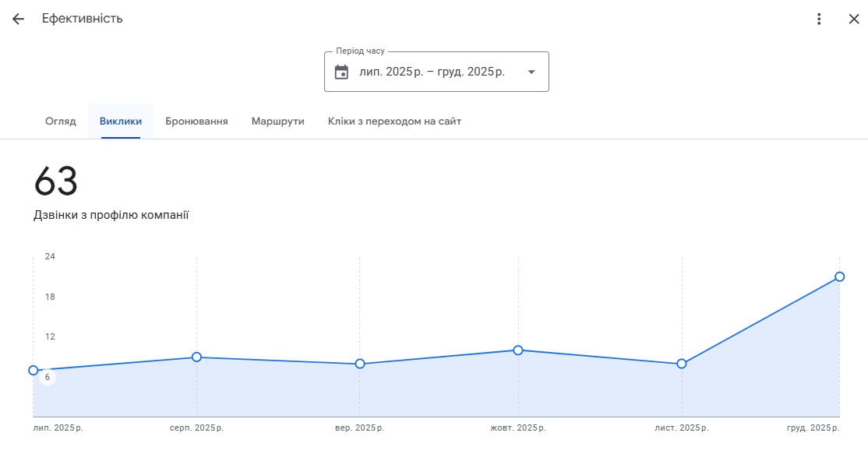This screenshot has width=868, height=454.
Task: Close the Ефективність panel with X
Action: click(x=853, y=19)
